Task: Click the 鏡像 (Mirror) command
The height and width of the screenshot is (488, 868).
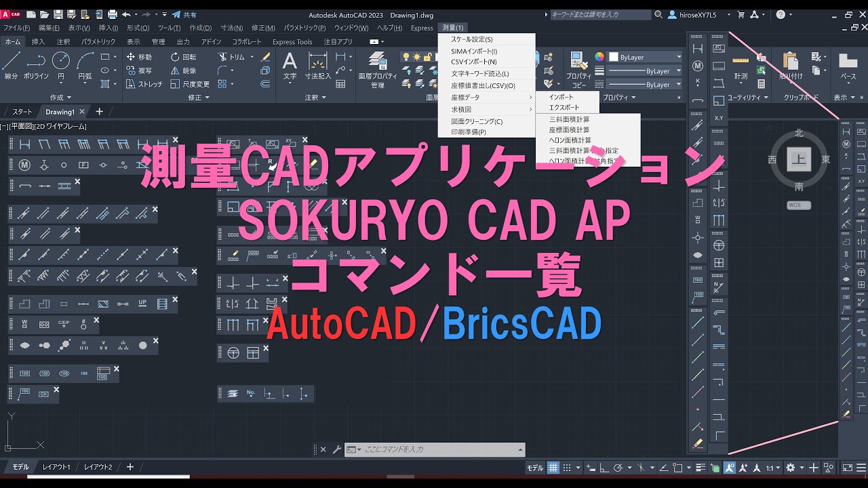Action: (183, 70)
